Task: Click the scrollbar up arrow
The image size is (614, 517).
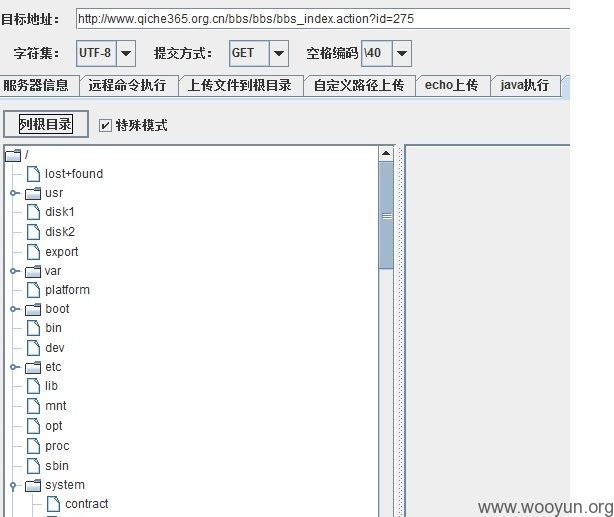Action: pos(386,153)
